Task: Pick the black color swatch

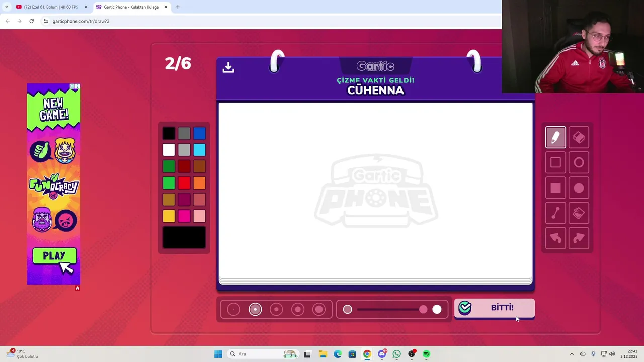Action: pyautogui.click(x=169, y=133)
